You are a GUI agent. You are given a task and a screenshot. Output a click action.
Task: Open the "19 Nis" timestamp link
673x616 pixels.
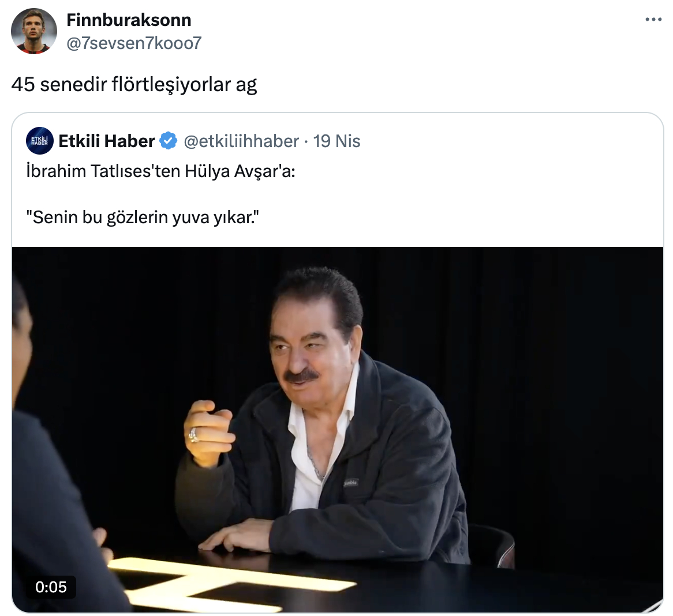(336, 141)
